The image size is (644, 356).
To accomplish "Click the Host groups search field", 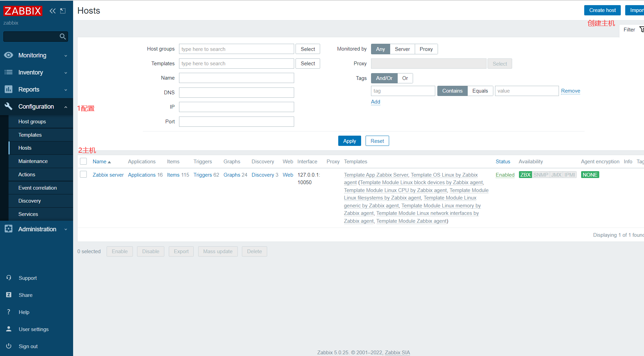I will (236, 49).
